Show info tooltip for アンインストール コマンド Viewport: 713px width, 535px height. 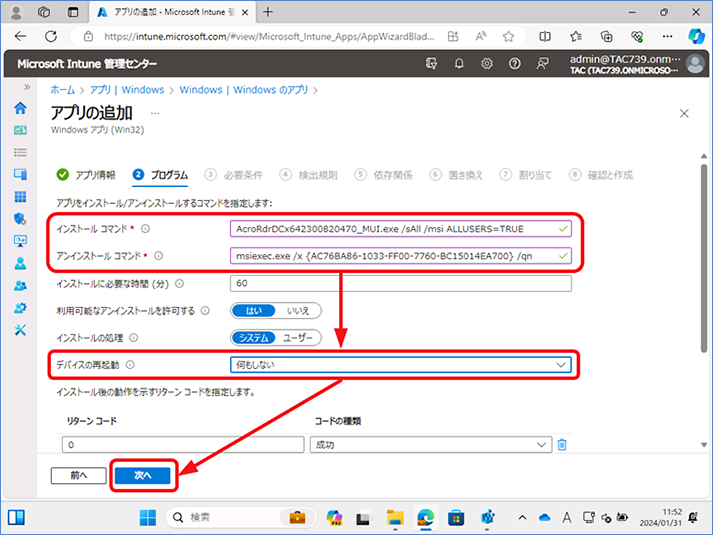[158, 256]
